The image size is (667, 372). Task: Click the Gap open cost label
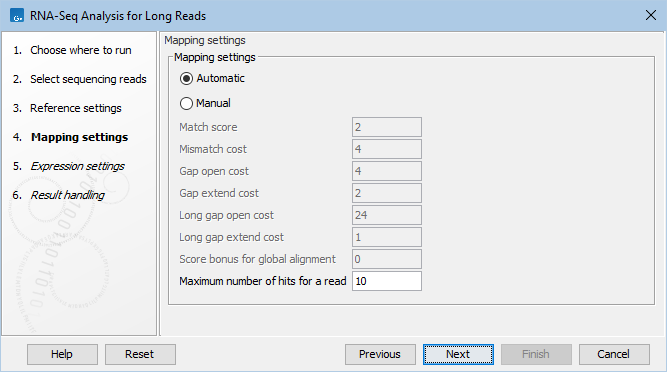point(214,171)
